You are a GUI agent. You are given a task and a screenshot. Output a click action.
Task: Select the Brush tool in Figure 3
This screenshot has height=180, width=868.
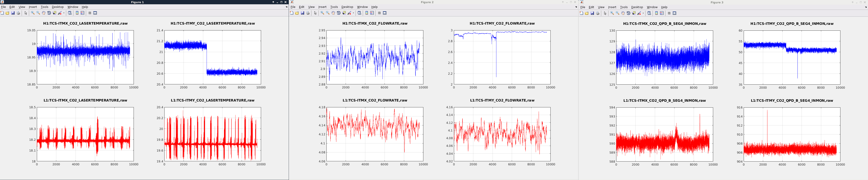639,14
